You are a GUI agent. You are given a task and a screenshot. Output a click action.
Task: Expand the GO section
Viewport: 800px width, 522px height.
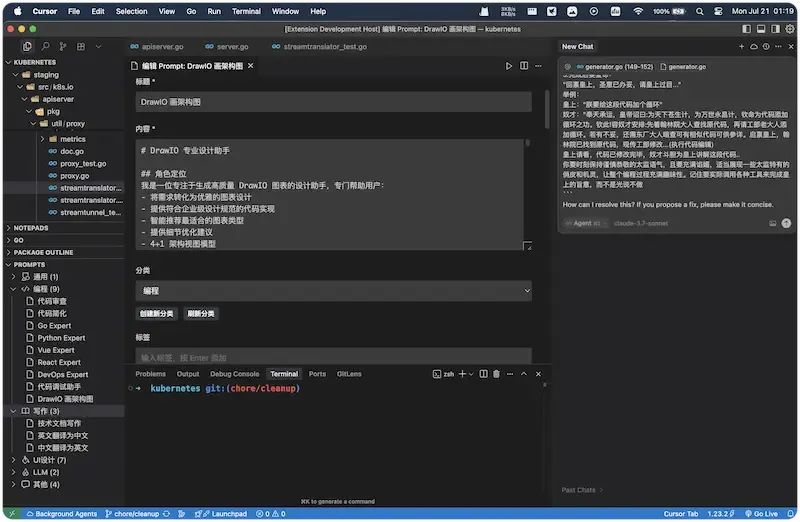click(18, 240)
